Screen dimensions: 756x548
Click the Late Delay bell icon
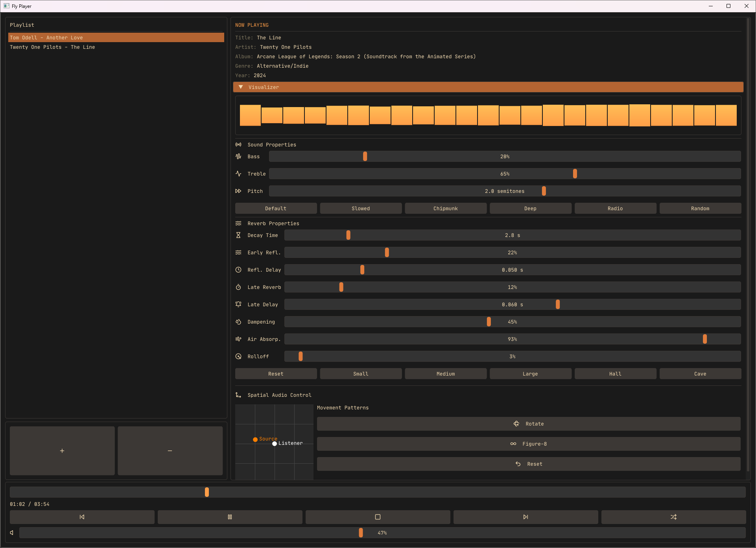tap(238, 304)
